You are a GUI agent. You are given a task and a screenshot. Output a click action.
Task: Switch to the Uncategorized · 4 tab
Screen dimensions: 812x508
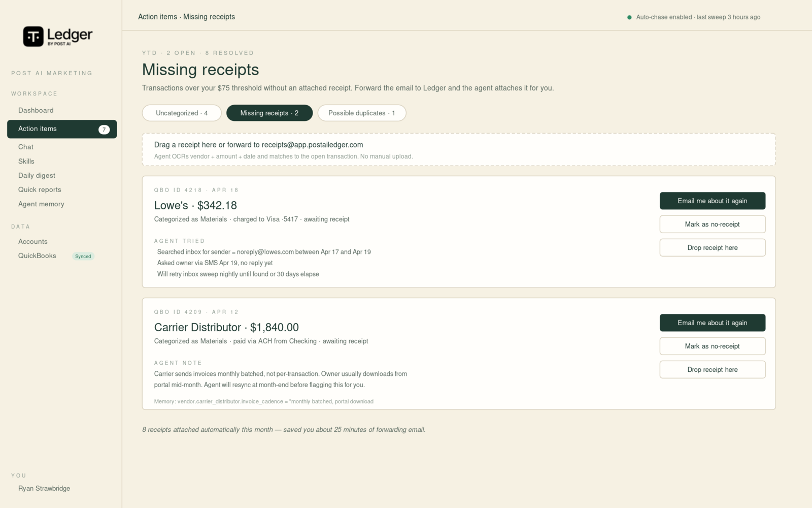coord(182,113)
